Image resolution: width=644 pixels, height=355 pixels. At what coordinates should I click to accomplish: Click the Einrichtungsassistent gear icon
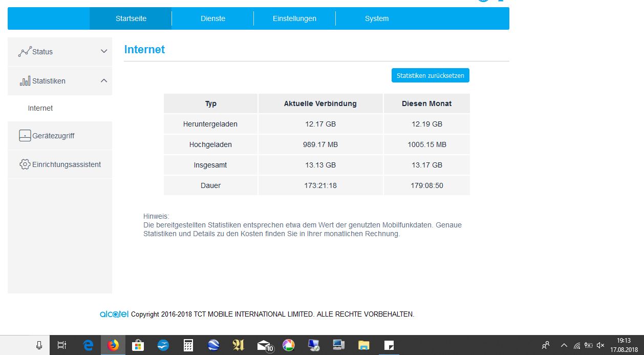coord(25,164)
